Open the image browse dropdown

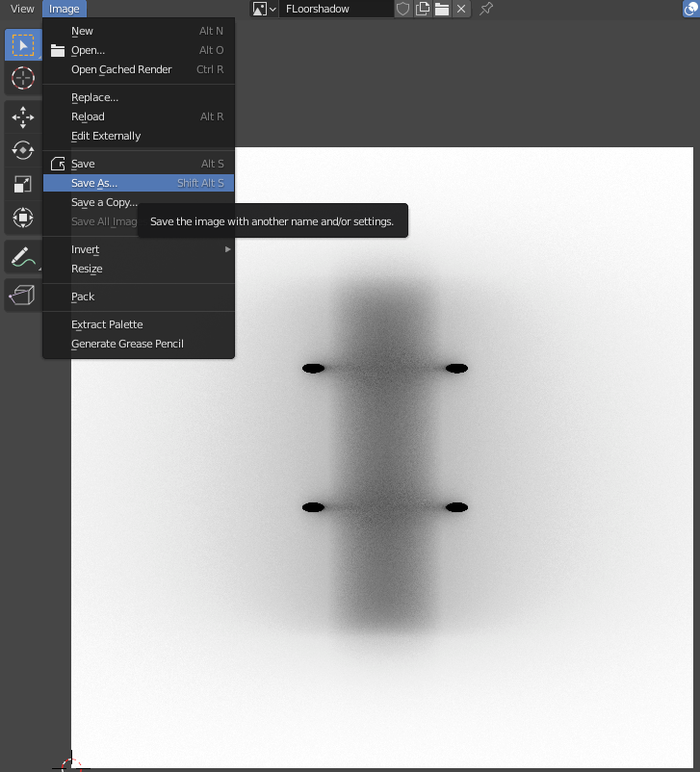(265, 9)
